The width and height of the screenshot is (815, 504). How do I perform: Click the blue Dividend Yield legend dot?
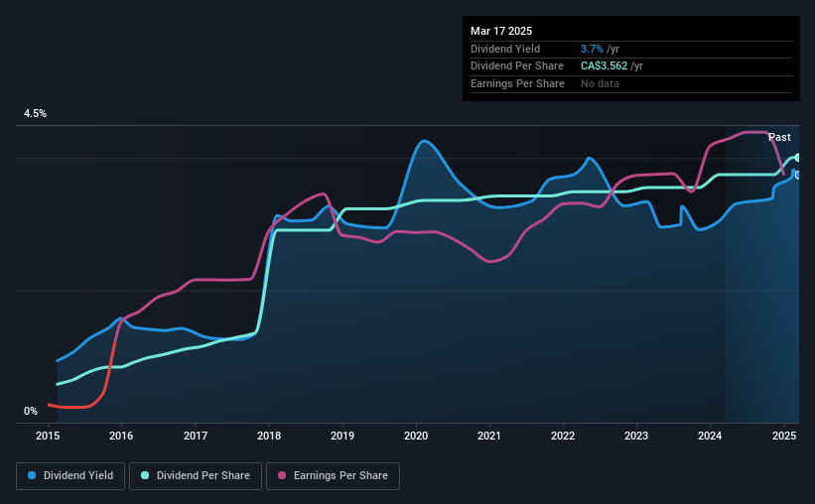click(x=32, y=475)
